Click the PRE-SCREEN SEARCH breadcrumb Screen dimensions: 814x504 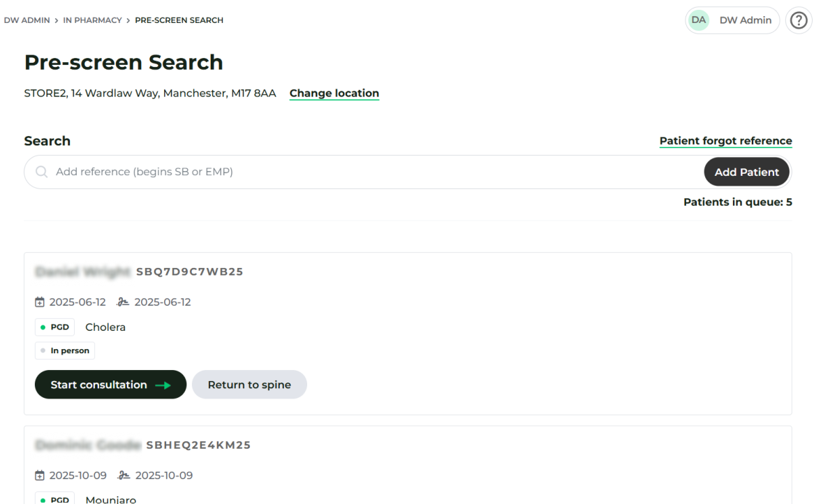click(179, 20)
